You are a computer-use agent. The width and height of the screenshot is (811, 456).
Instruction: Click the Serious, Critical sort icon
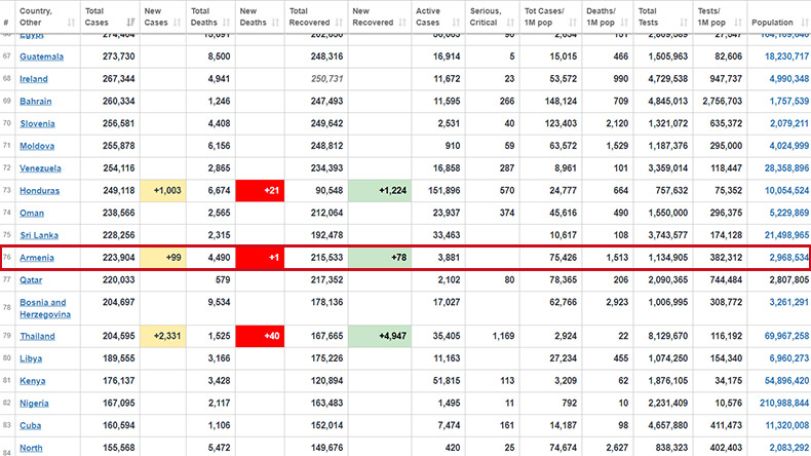click(x=511, y=22)
